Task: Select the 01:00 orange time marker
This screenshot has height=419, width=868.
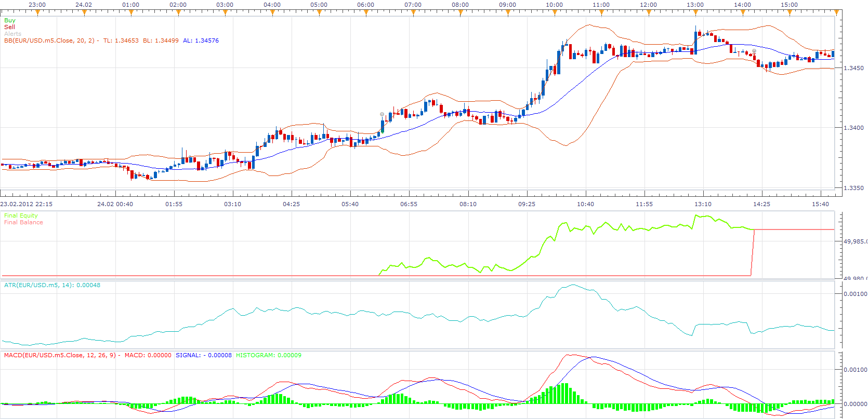Action: click(131, 12)
